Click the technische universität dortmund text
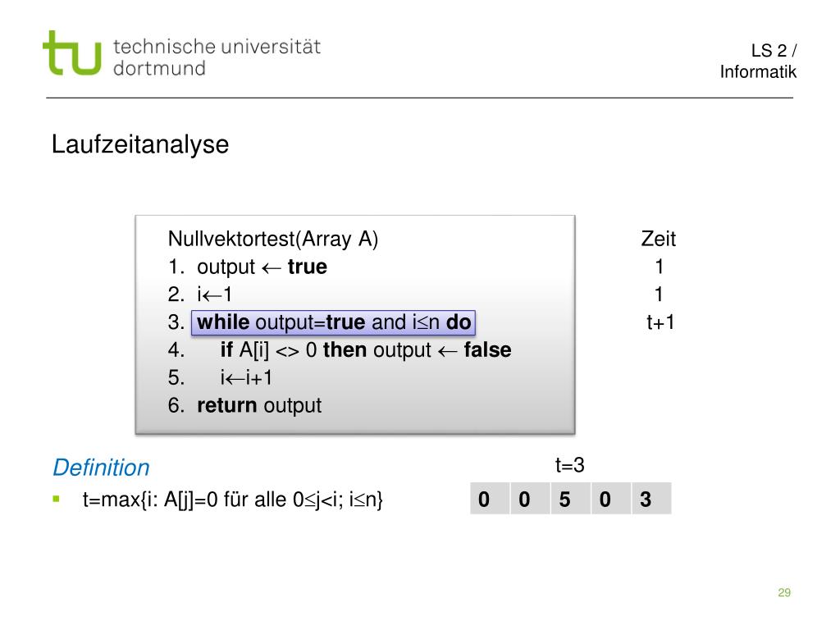 click(x=217, y=57)
